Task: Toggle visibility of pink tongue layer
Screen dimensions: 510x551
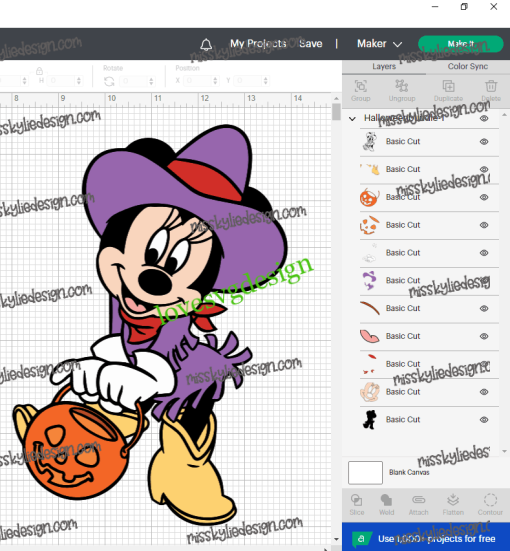Action: click(484, 336)
